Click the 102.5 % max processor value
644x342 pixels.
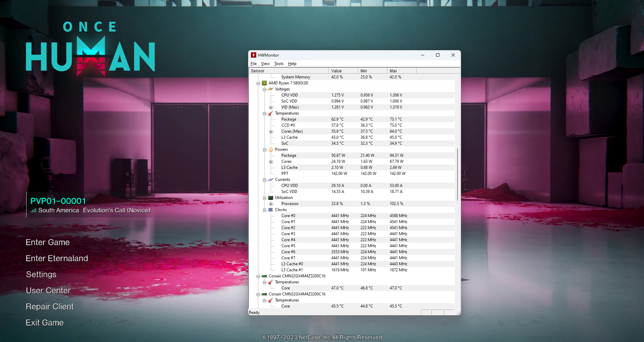point(396,204)
